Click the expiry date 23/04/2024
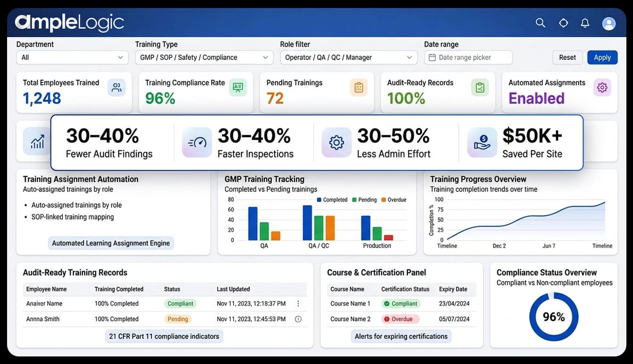The image size is (633, 364). (454, 304)
